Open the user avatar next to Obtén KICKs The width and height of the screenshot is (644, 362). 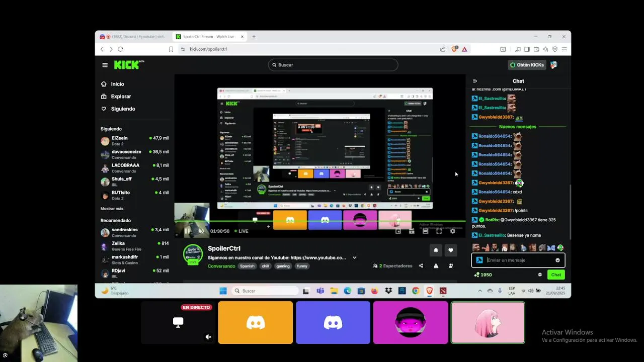coord(553,65)
